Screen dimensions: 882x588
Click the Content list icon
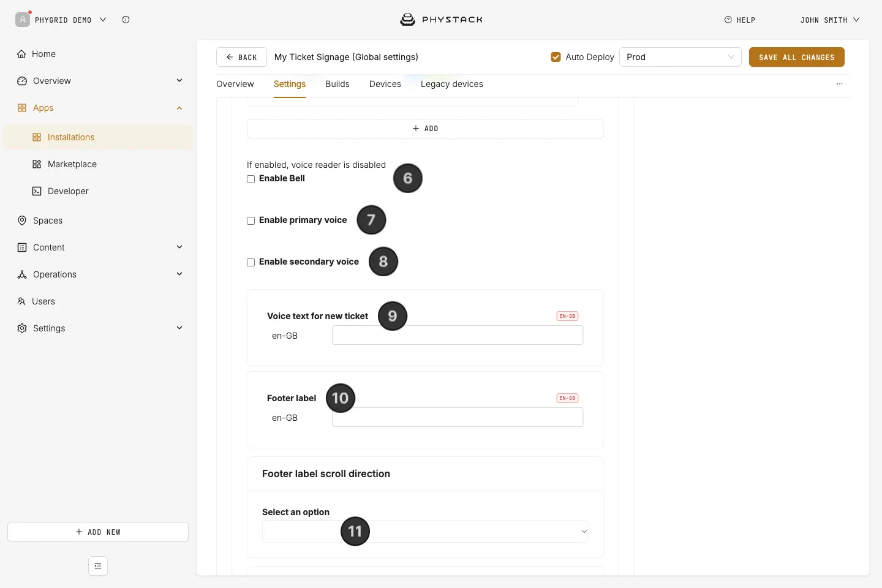point(22,247)
